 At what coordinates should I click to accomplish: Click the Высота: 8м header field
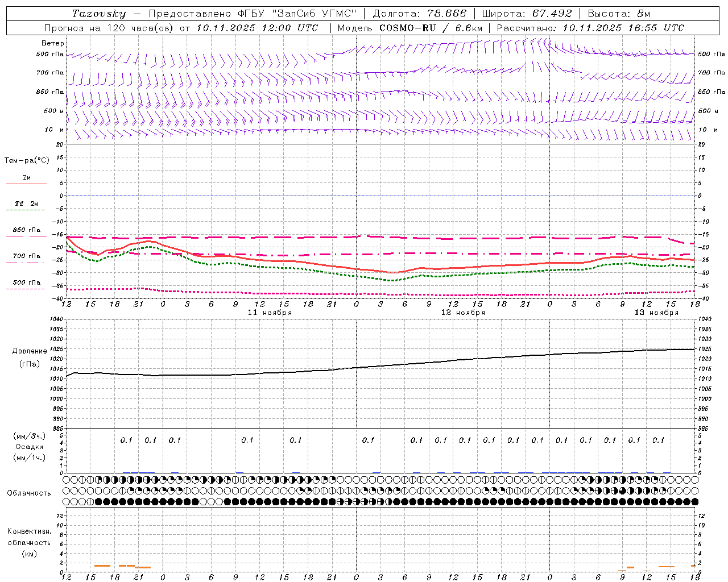coord(619,14)
